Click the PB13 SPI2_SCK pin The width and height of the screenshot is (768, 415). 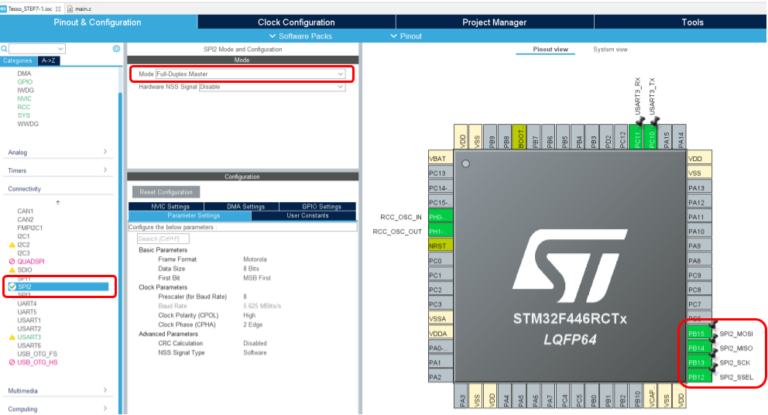click(x=699, y=362)
